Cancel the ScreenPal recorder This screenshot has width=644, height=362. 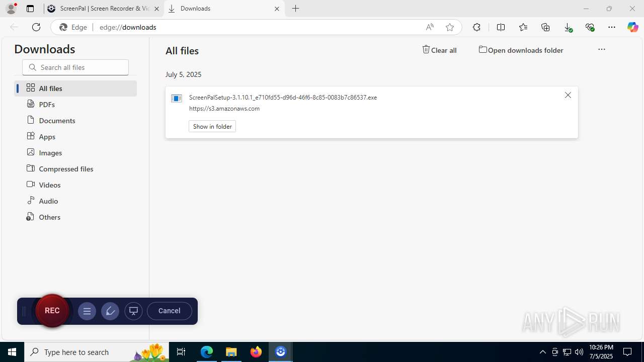coord(169,311)
